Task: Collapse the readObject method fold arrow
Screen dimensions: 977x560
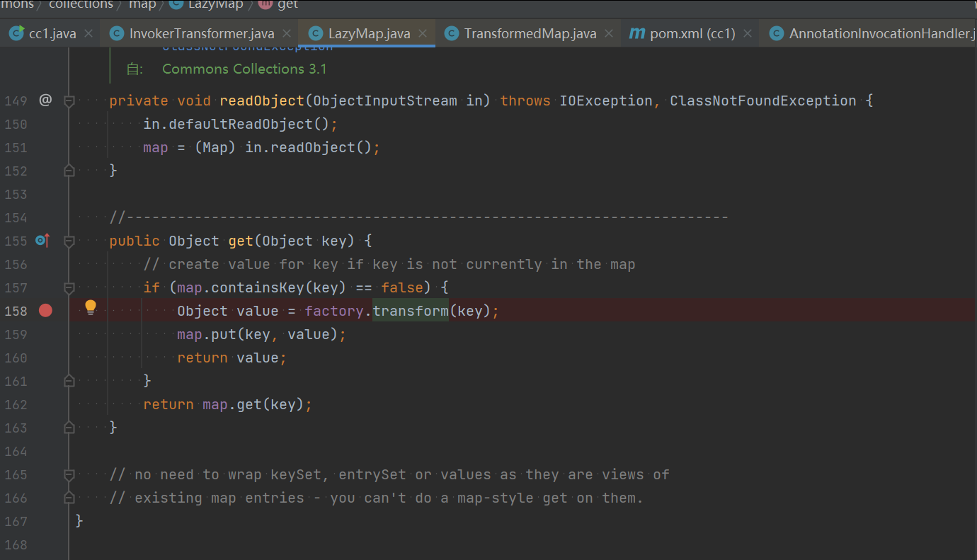Action: 69,101
